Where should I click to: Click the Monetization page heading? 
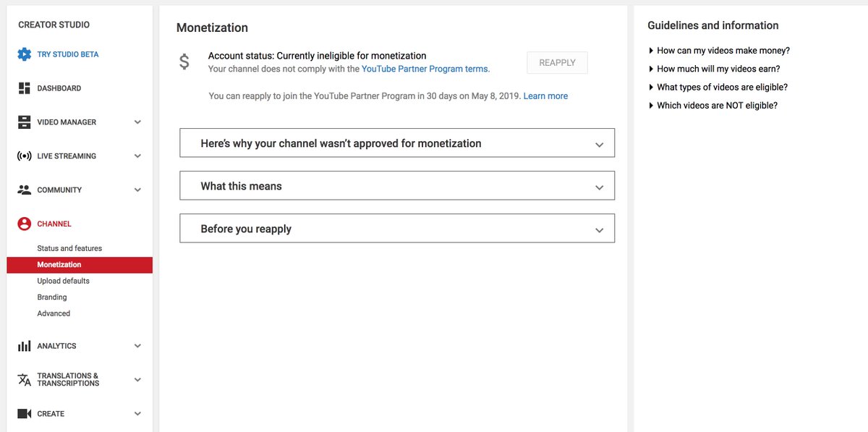click(x=212, y=27)
